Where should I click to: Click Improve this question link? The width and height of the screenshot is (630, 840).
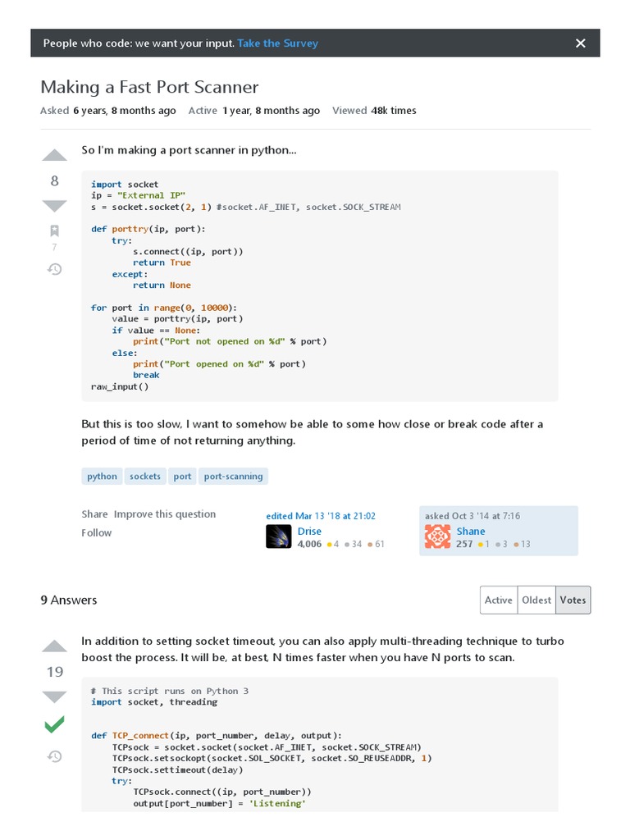coord(165,514)
